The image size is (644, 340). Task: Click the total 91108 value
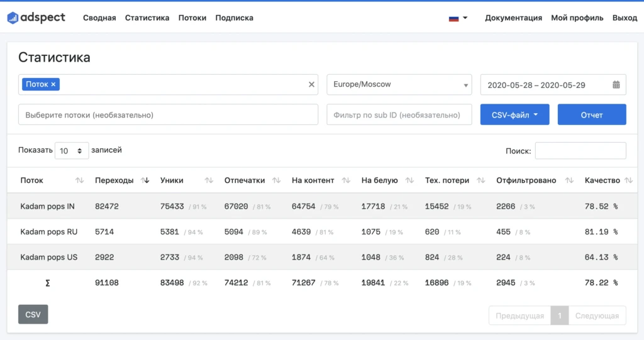point(107,283)
